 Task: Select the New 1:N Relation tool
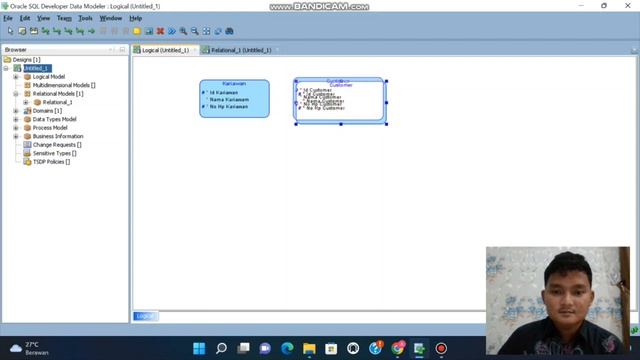click(x=57, y=31)
